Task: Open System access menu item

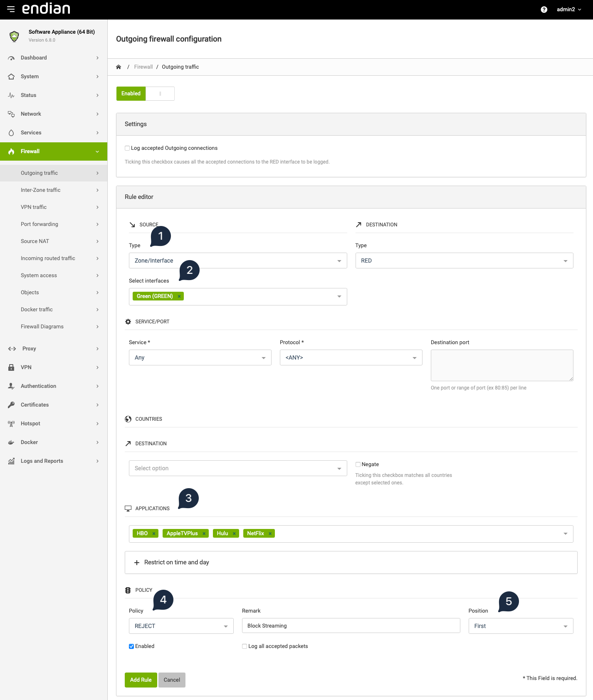Action: pyautogui.click(x=54, y=276)
